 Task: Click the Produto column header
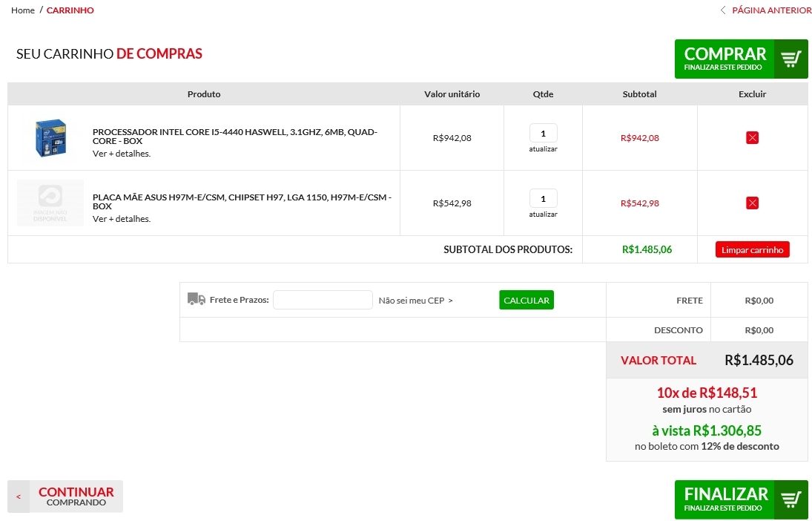204,94
